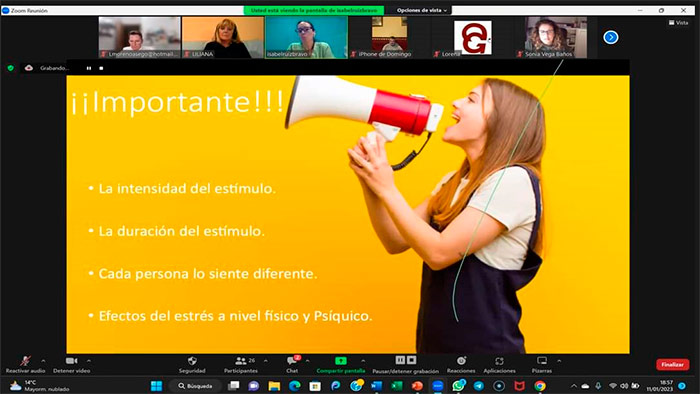The image size is (700, 394).
Task: Click the green Compartir pantalla icon
Action: (341, 361)
